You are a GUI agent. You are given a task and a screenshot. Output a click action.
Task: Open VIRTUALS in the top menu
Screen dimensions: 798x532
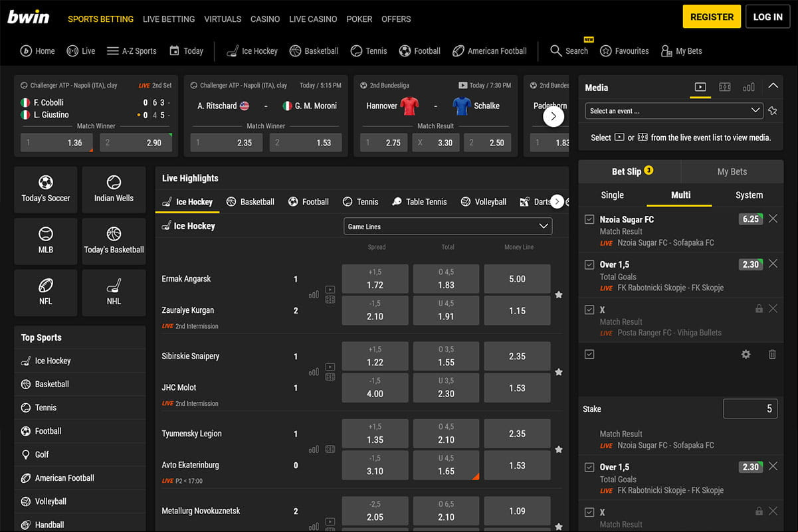click(x=223, y=19)
